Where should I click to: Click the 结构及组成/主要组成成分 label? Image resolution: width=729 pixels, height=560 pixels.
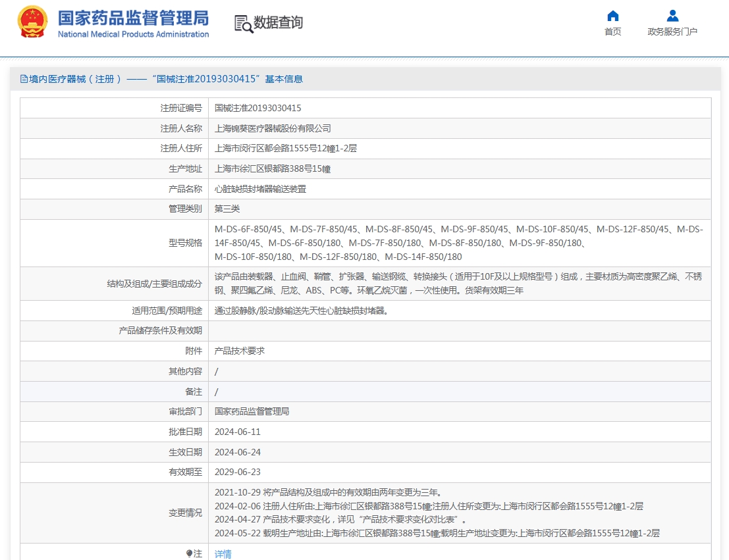(x=154, y=284)
